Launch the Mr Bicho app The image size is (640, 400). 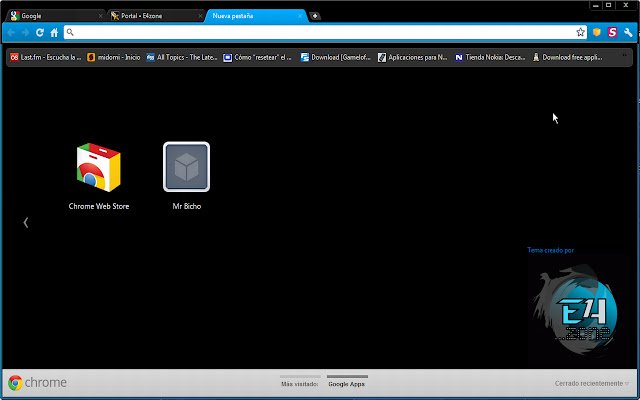click(x=187, y=176)
